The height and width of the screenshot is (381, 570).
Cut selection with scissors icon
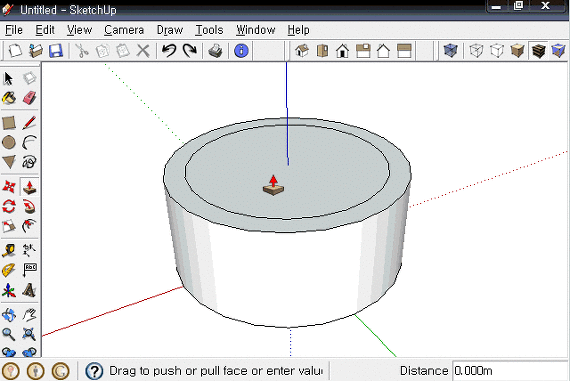[82, 51]
